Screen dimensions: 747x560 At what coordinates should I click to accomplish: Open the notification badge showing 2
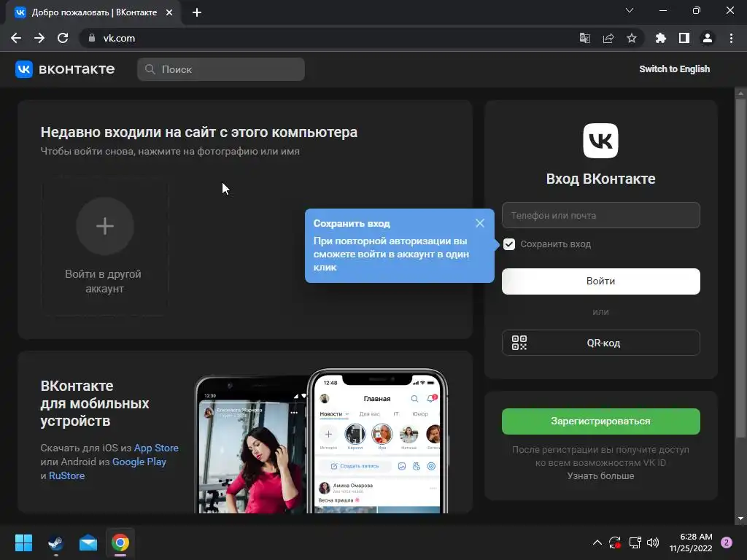tap(727, 542)
